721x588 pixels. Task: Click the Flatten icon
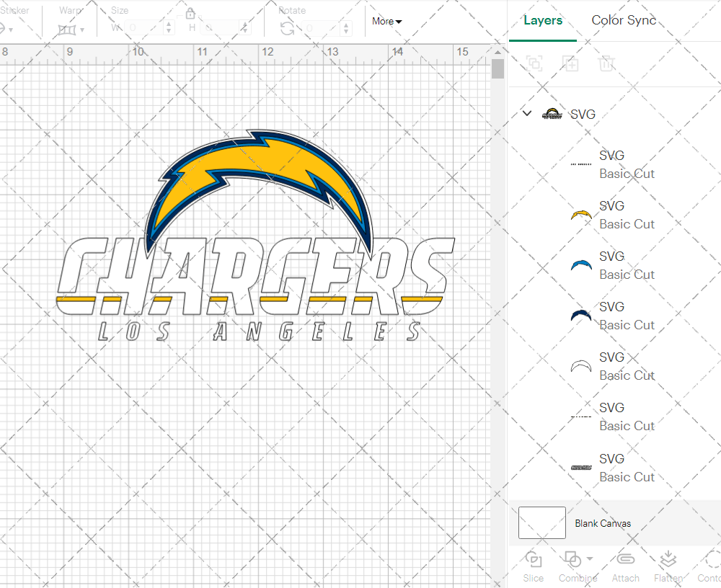pyautogui.click(x=668, y=560)
